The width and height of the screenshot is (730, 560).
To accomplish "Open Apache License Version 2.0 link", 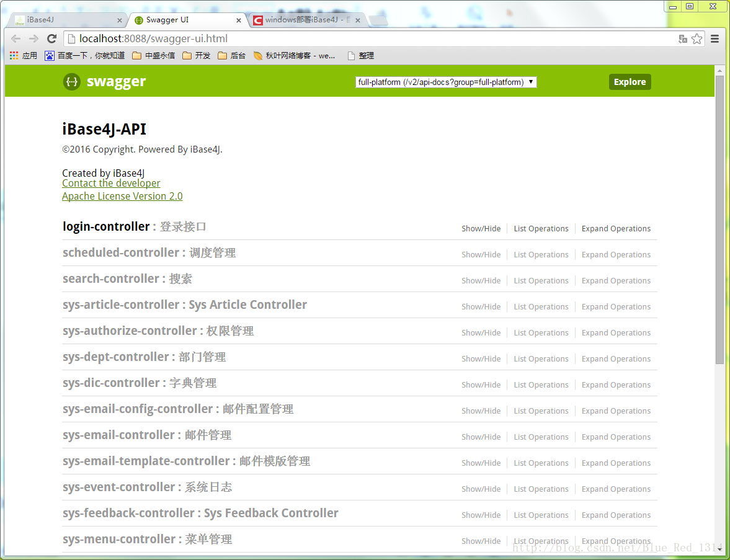I will pyautogui.click(x=122, y=197).
